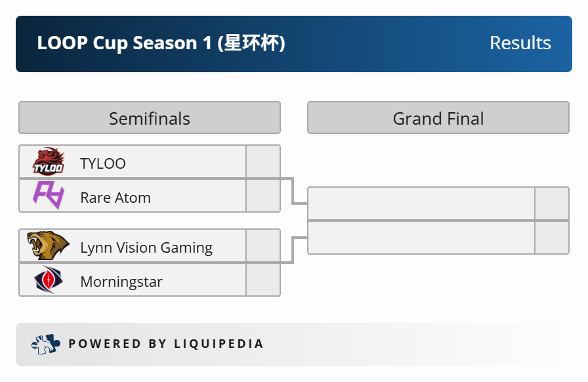
Task: Select the top Grand Final team slot
Action: [x=421, y=204]
